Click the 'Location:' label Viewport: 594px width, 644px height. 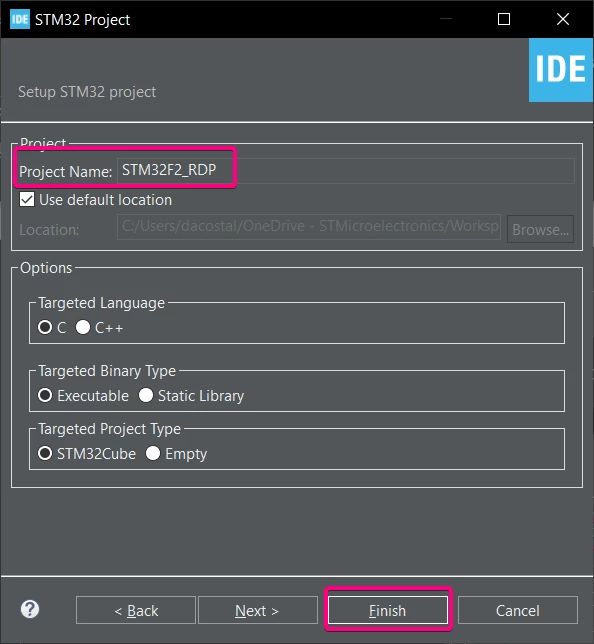tap(49, 230)
